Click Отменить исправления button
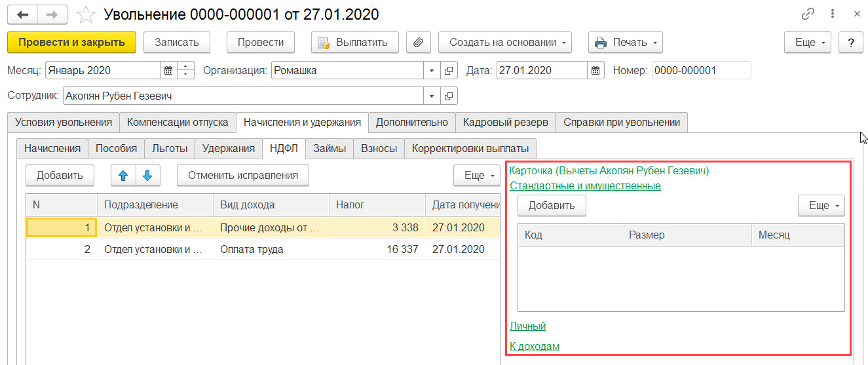 (242, 175)
